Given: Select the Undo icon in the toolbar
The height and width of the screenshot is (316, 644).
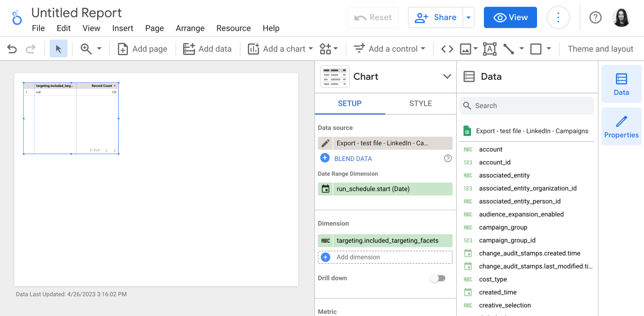Looking at the screenshot, I should click(12, 49).
